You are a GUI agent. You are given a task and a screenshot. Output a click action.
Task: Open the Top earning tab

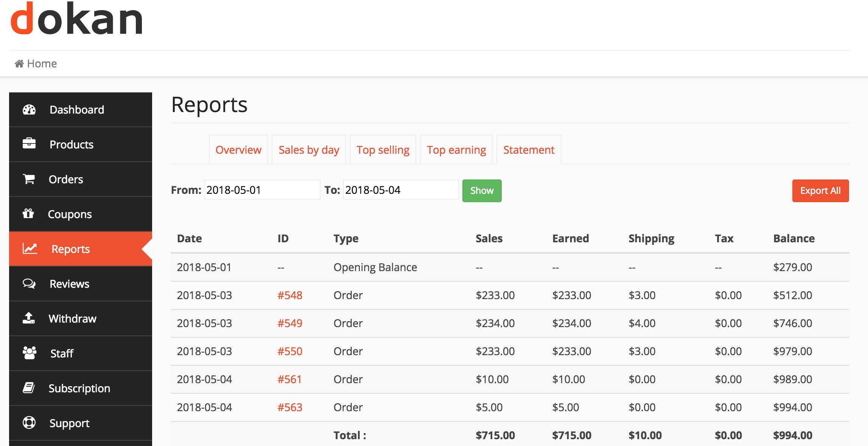pos(456,150)
